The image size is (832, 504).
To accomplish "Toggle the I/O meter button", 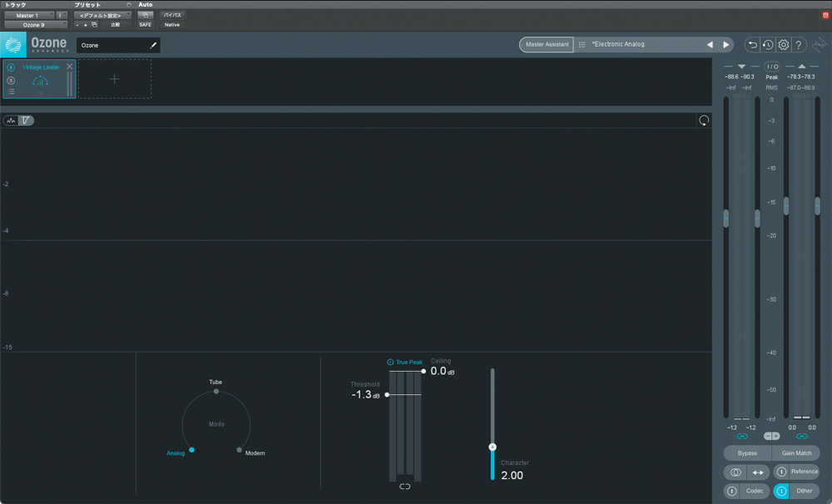I will [771, 67].
